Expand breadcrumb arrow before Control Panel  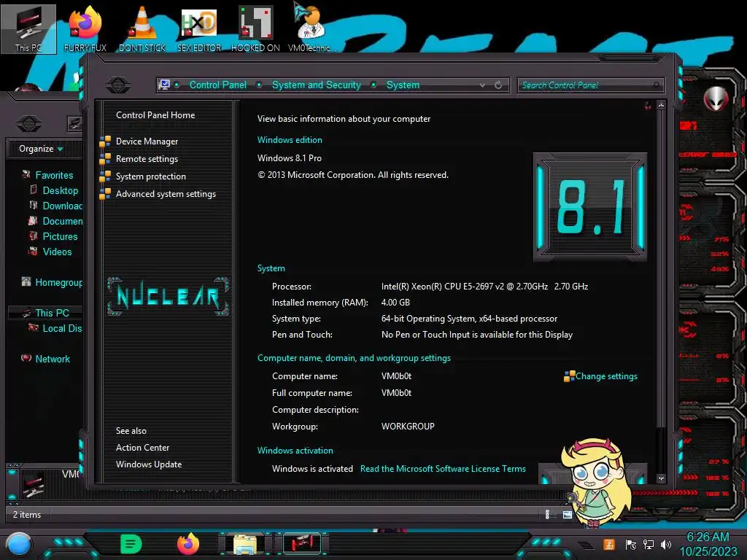pos(177,85)
